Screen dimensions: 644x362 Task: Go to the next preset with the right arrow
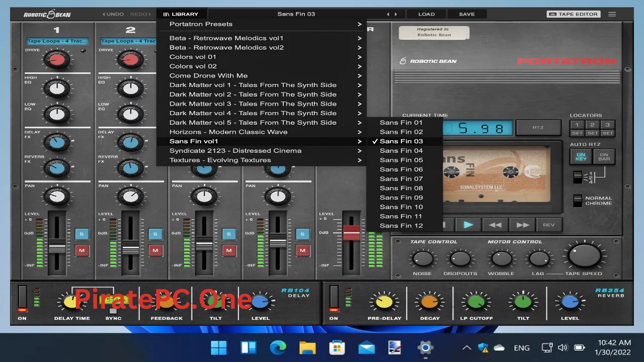tap(396, 14)
